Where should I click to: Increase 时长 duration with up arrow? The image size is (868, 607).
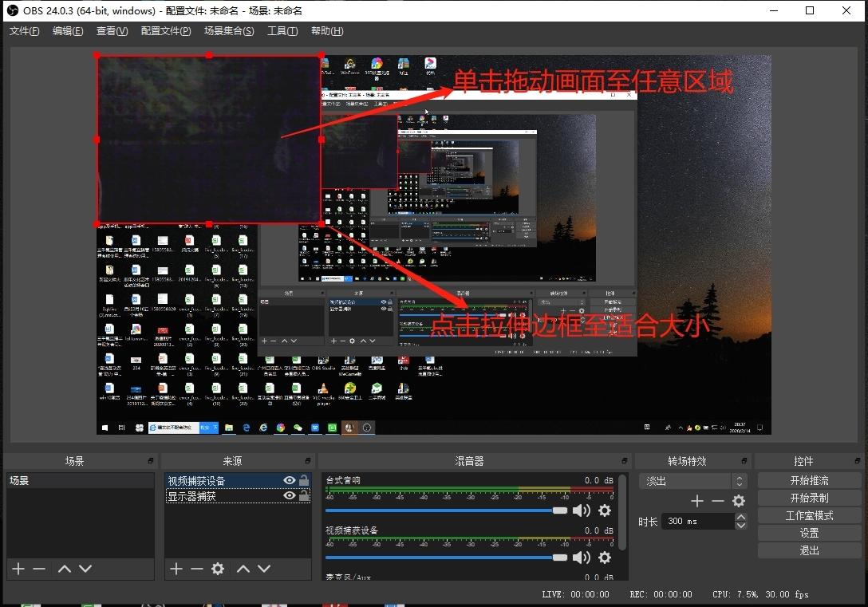[741, 517]
